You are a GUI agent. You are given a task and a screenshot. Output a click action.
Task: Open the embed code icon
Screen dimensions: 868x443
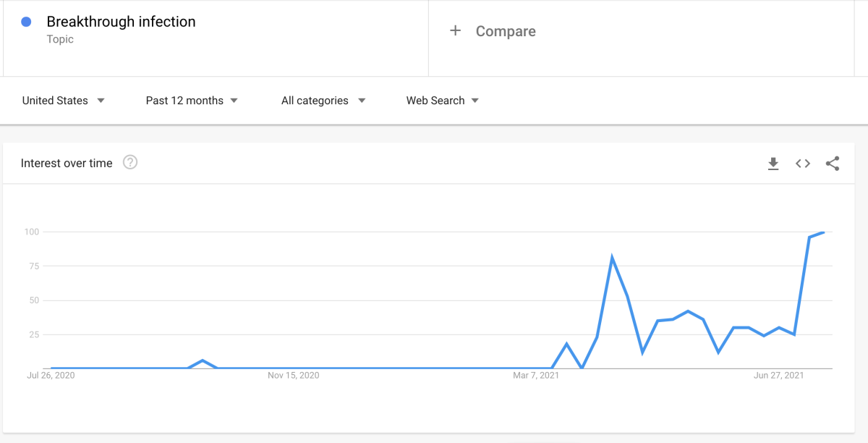point(803,164)
